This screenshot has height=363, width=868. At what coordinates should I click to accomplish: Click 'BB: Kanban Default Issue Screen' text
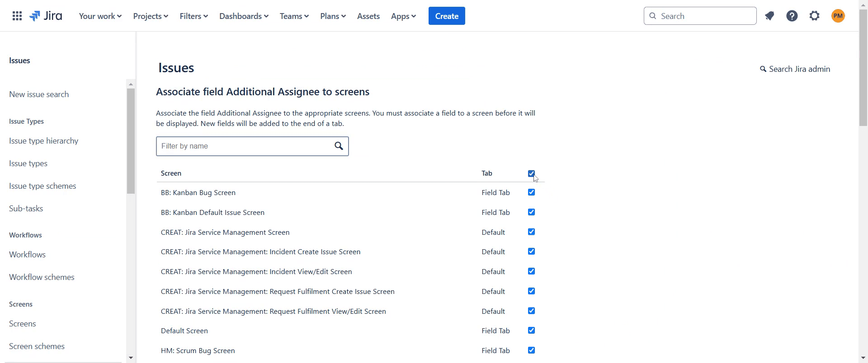tap(212, 213)
